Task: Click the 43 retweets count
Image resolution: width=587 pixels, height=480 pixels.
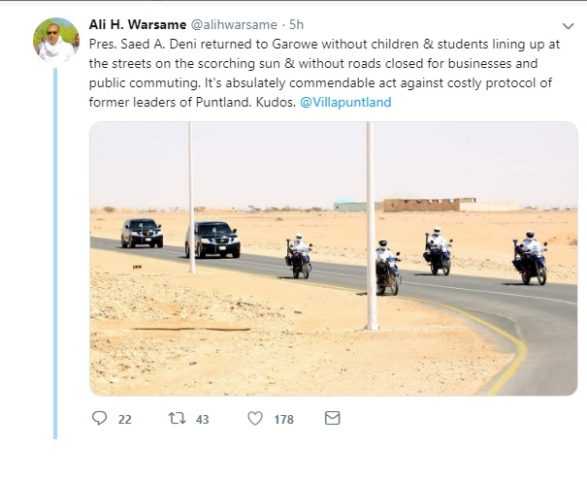Action: coord(202,419)
